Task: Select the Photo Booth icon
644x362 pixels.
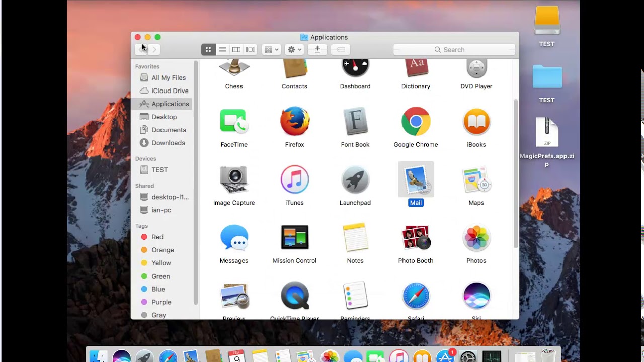Action: click(416, 238)
